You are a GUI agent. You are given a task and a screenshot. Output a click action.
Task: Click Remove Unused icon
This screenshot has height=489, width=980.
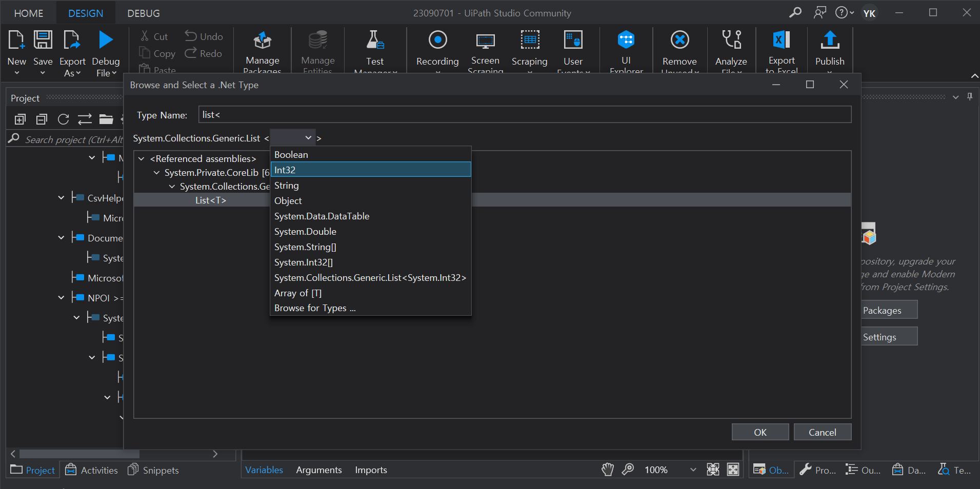(680, 39)
